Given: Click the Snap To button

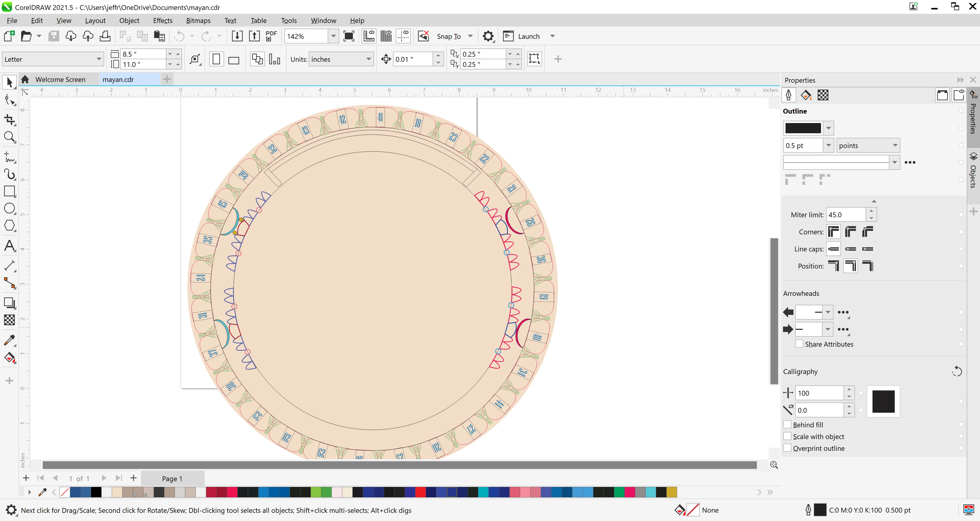Looking at the screenshot, I should (x=449, y=36).
